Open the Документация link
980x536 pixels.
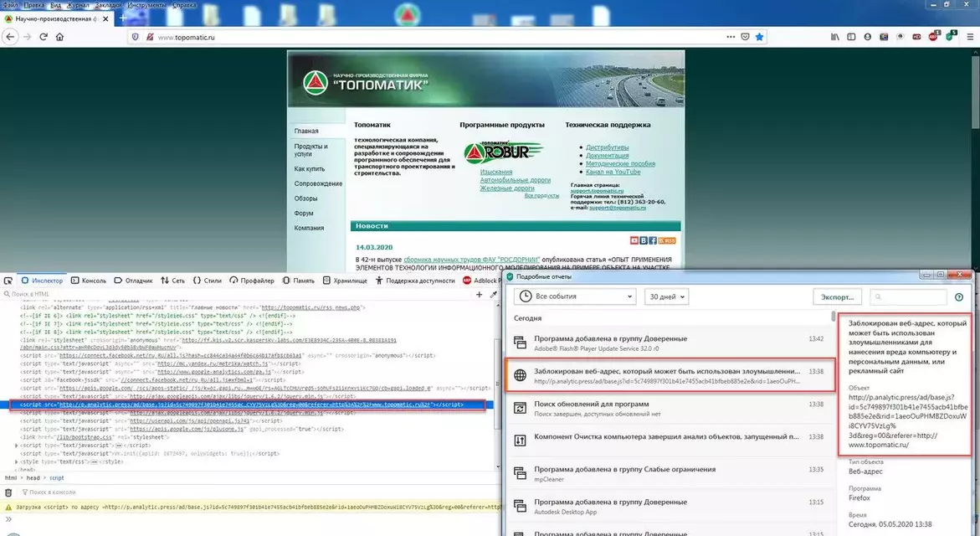(x=607, y=156)
